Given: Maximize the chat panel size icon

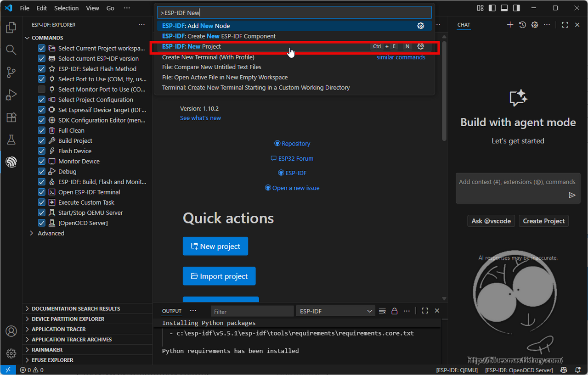Looking at the screenshot, I should click(565, 25).
